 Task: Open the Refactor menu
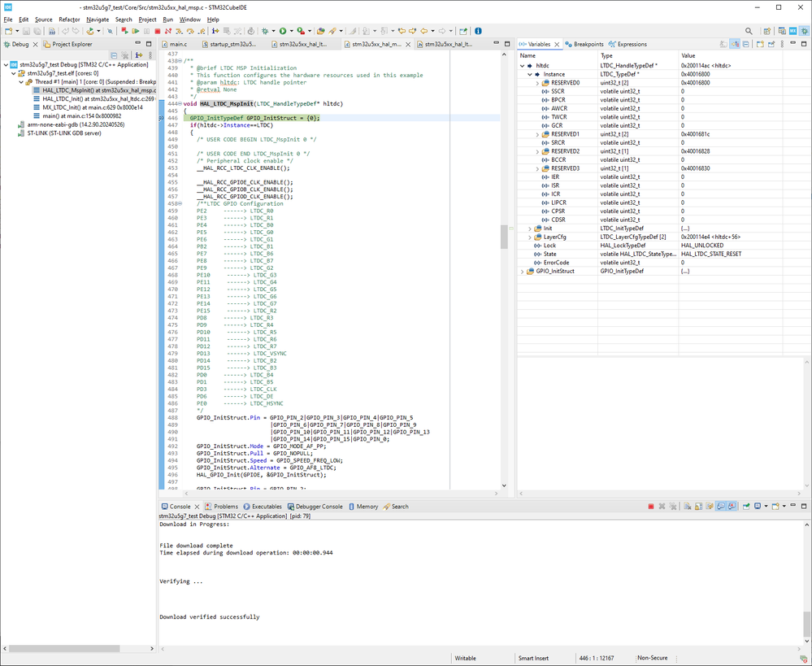click(x=69, y=19)
